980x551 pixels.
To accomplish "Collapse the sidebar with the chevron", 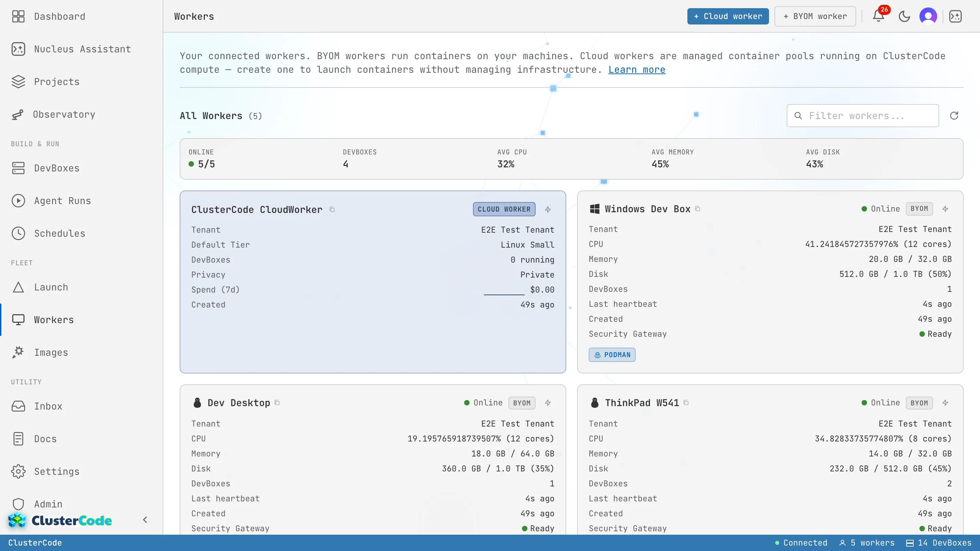I will coord(145,520).
